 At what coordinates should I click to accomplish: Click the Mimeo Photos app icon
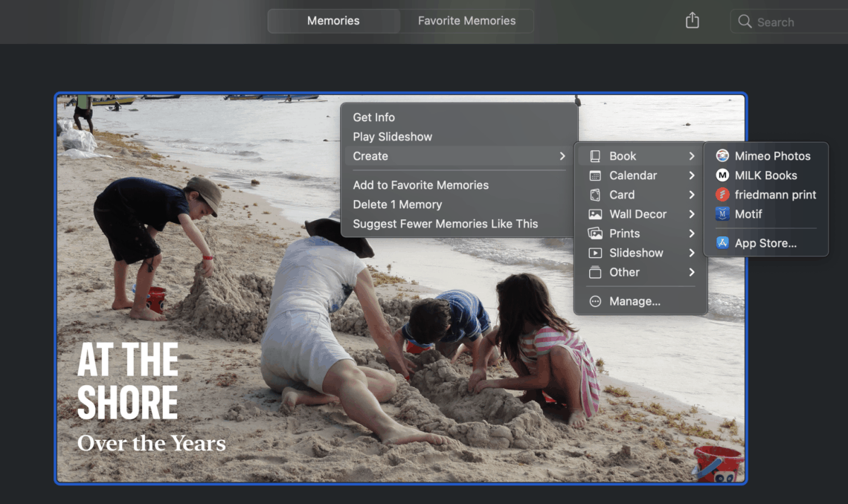pyautogui.click(x=722, y=156)
